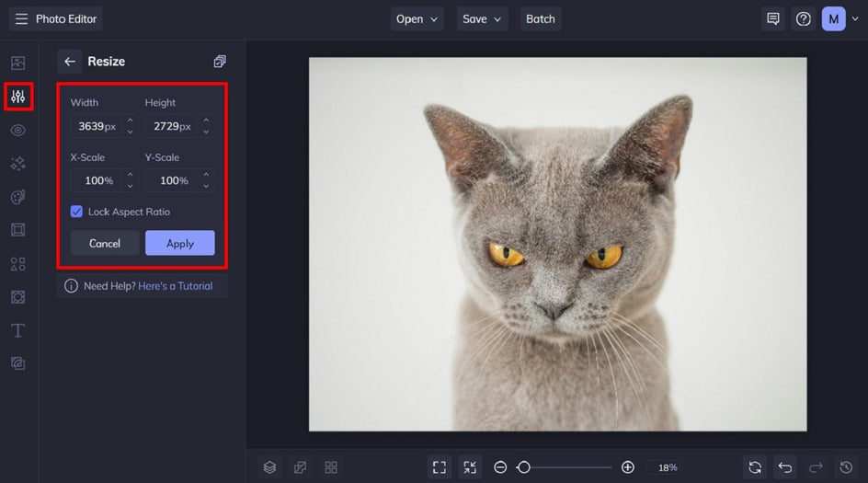Expand the Save dropdown menu
Viewport: 868px width, 483px height.
482,18
